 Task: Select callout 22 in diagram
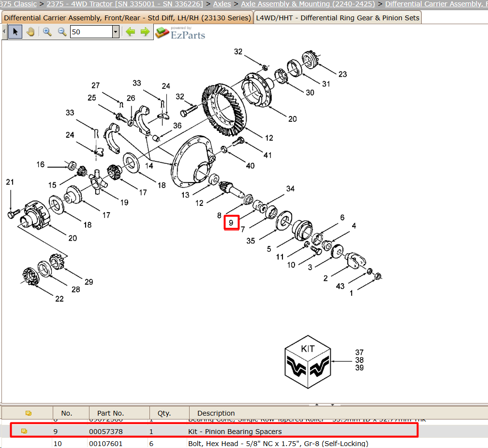[x=59, y=299]
